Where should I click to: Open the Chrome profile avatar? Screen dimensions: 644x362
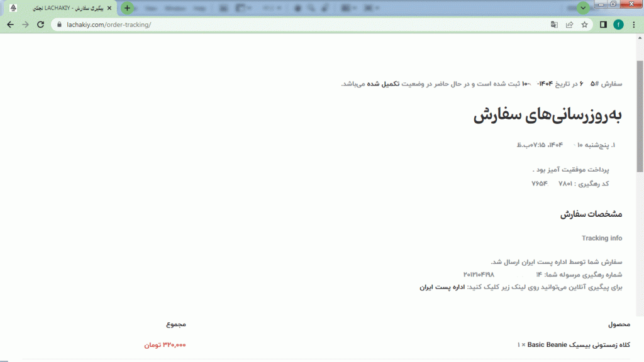pyautogui.click(x=618, y=25)
